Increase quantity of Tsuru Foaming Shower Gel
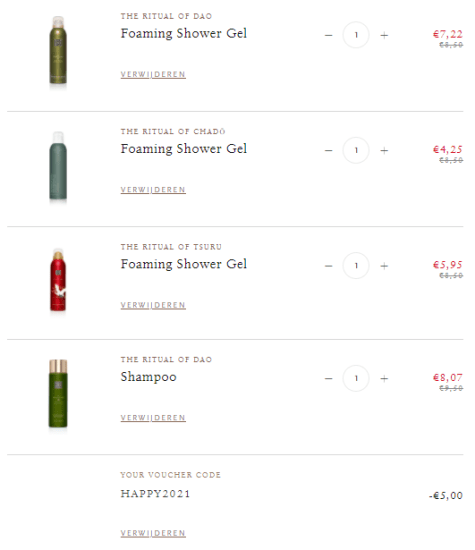 coord(384,266)
